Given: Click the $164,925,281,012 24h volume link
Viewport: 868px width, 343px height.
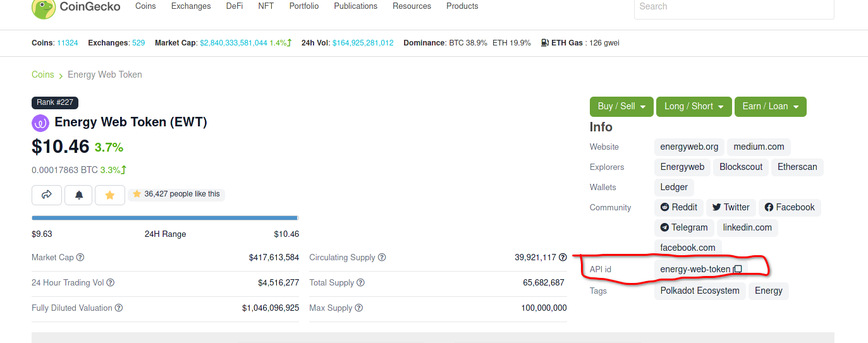Looking at the screenshot, I should pyautogui.click(x=363, y=43).
